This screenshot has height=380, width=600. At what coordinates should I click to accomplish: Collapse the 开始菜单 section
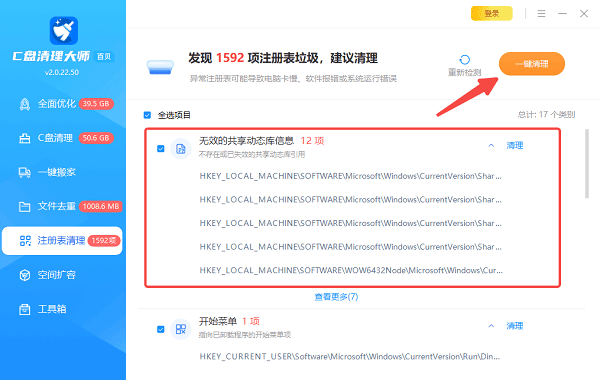pos(491,326)
